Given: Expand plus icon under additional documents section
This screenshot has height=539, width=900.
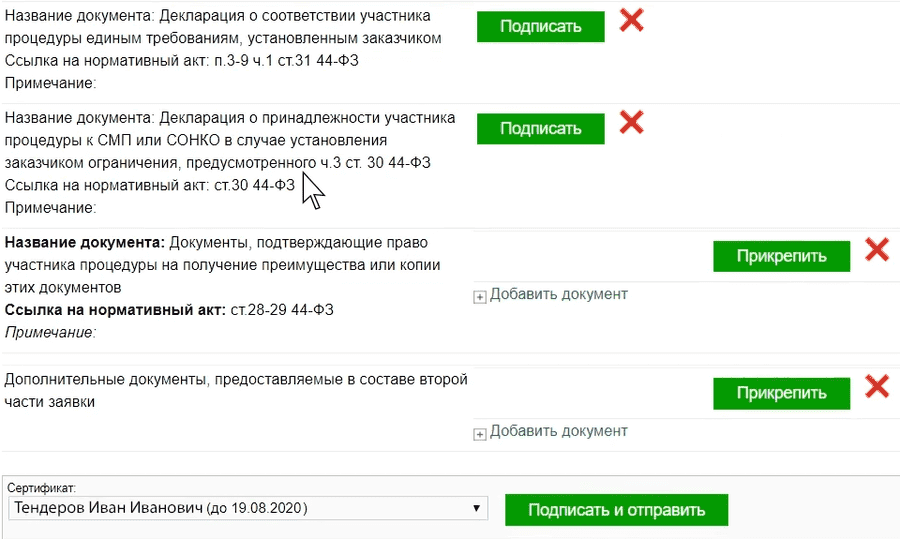Looking at the screenshot, I should [x=479, y=434].
